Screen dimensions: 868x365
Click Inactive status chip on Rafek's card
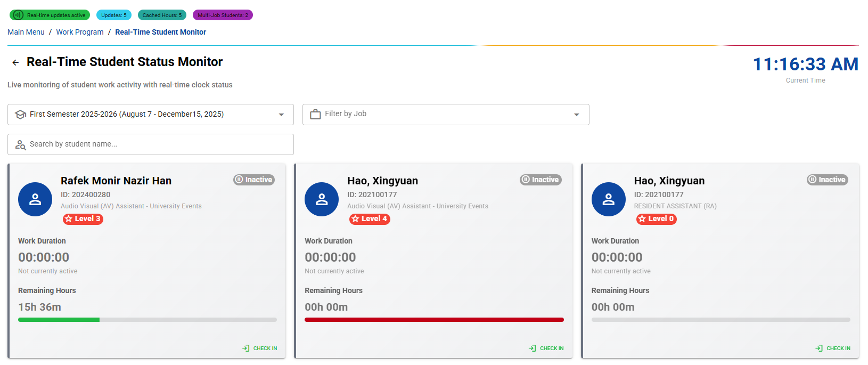(x=254, y=180)
